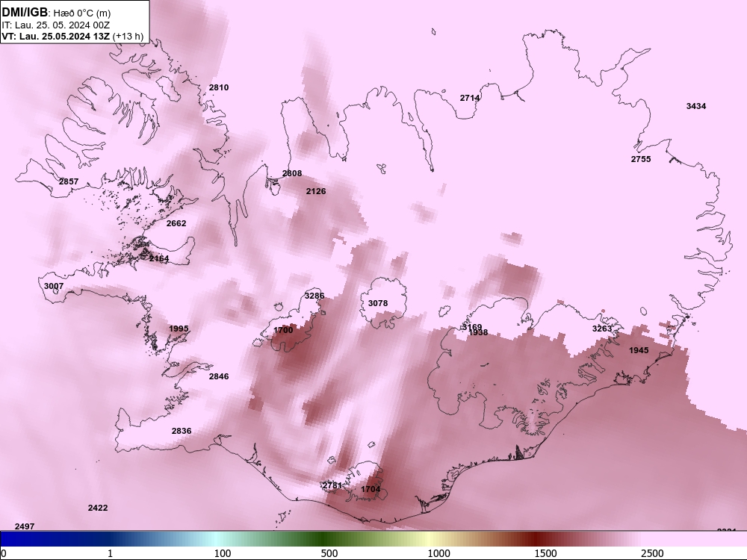
Task: Click the value 3263 on the map
Action: 601,329
